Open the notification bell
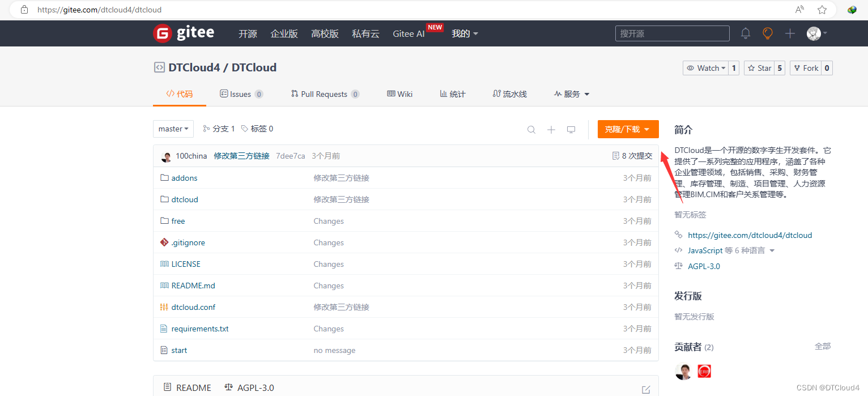 (x=745, y=33)
